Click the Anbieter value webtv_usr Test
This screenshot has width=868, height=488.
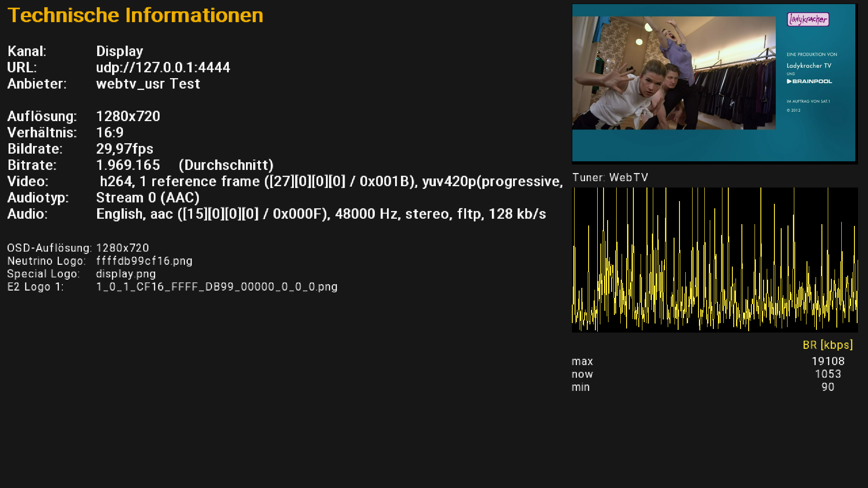148,84
